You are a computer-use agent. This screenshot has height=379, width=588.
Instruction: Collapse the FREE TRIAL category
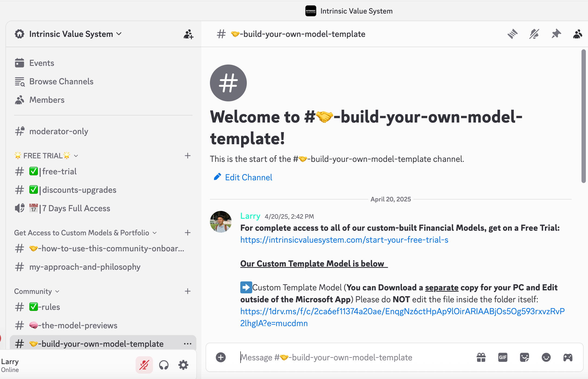coord(46,156)
